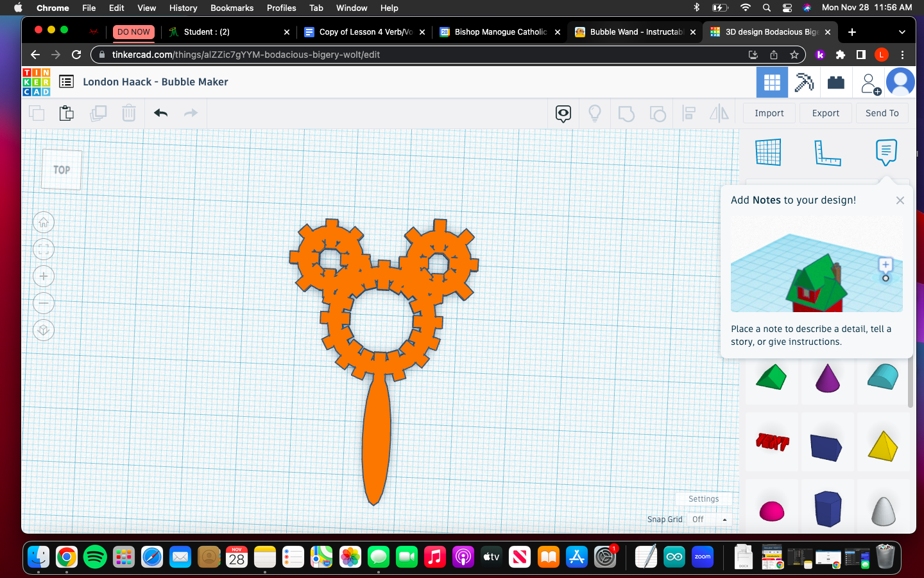Screen dimensions: 924x578
Task: Open the Blocks pickaxe mode
Action: point(804,82)
